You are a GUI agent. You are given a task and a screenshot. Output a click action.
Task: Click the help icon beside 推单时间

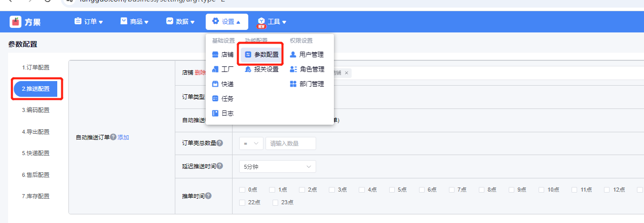click(208, 196)
